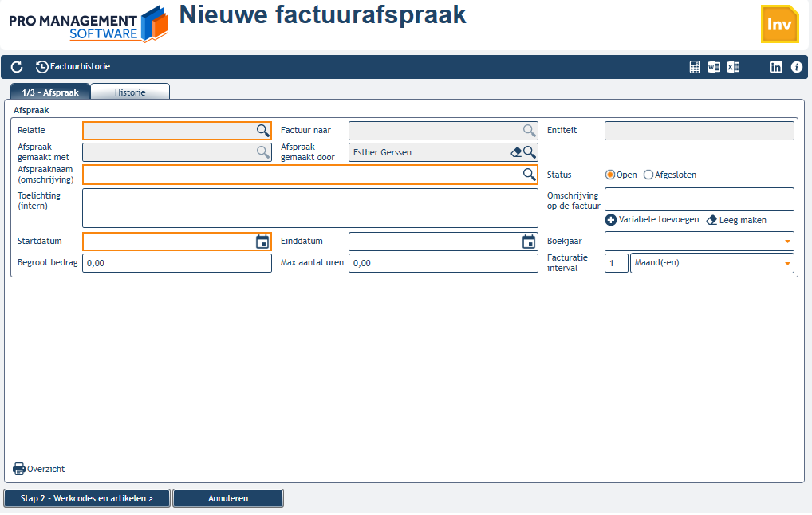Show info via the information icon
The width and height of the screenshot is (812, 515).
click(x=797, y=67)
